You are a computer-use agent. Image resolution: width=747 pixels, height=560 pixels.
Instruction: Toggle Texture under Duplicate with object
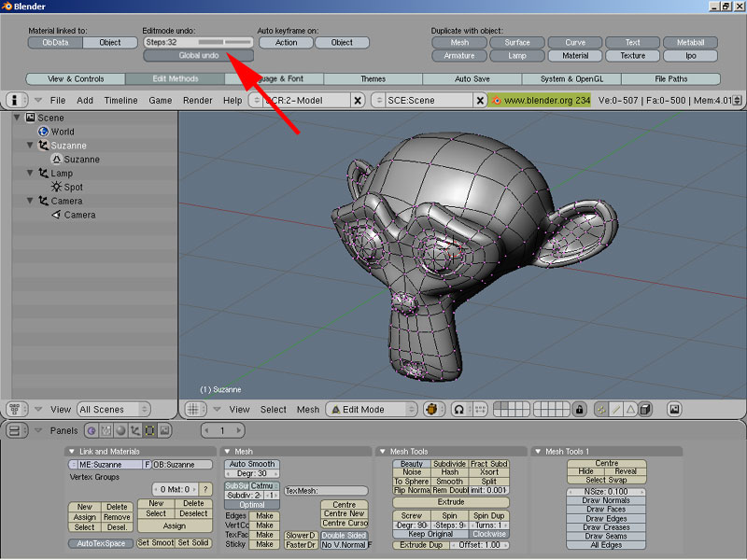click(x=633, y=56)
